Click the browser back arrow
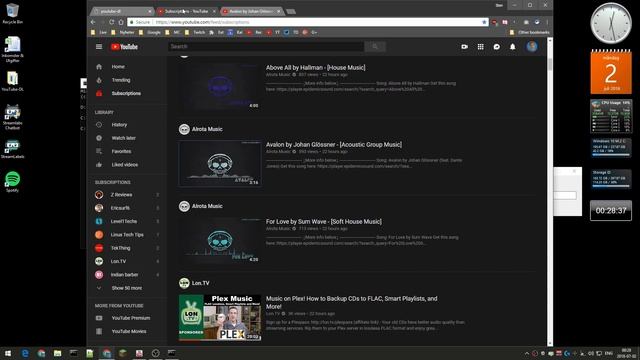Image resolution: width=640 pixels, height=360 pixels. 93,22
